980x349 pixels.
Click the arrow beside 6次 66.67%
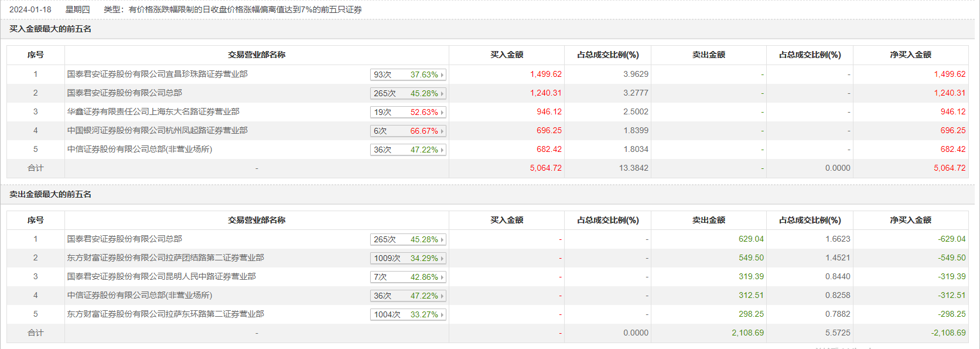[442, 131]
